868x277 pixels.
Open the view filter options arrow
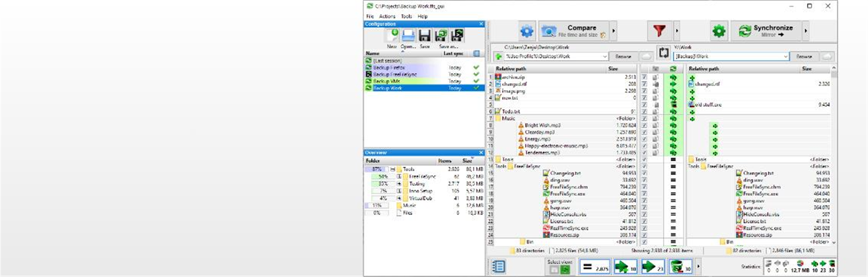click(x=698, y=266)
